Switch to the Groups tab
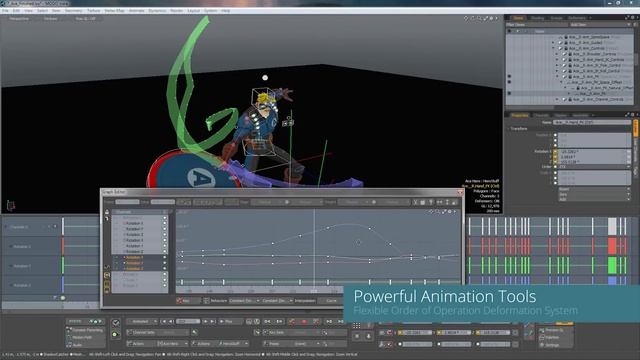The image size is (640, 360). point(556,18)
